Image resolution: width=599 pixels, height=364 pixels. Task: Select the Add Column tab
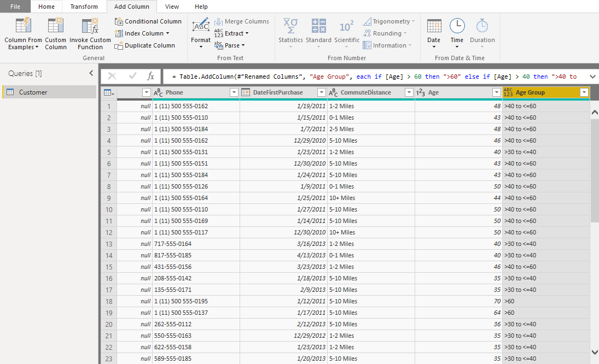point(131,7)
